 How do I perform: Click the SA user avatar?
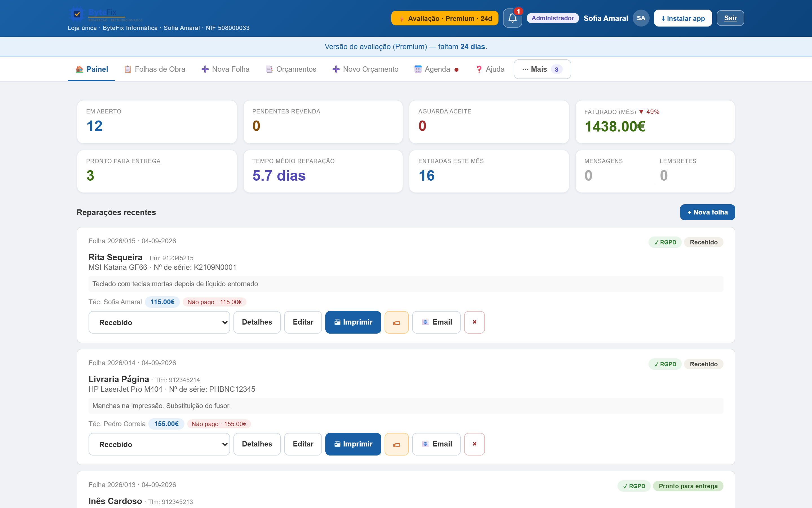pos(641,18)
